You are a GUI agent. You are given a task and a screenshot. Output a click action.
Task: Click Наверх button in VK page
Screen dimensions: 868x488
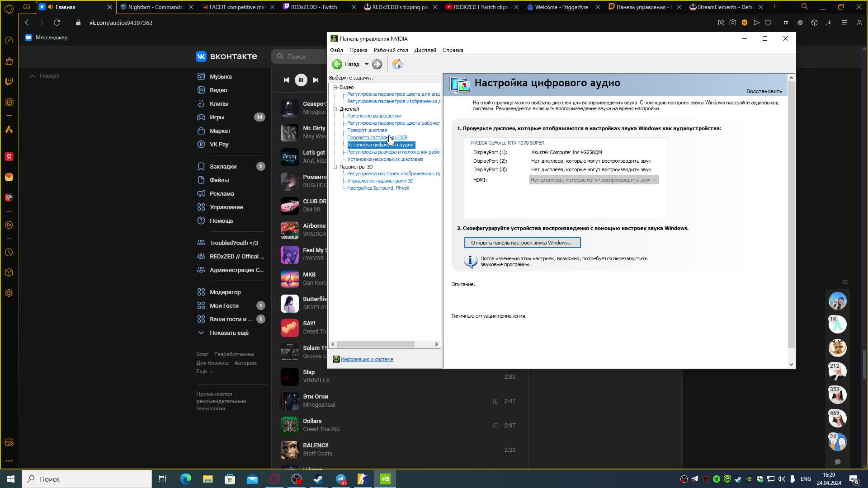pyautogui.click(x=44, y=76)
